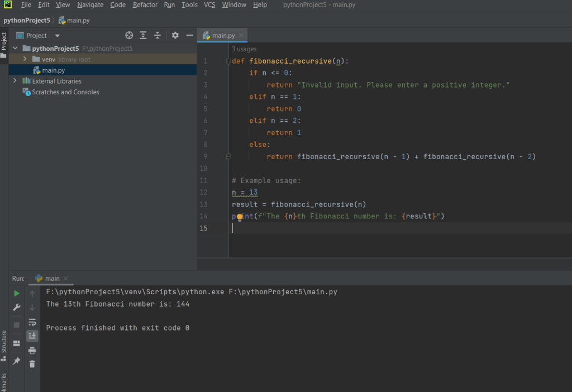
Task: Click the Expand All icon in Project panel
Action: coord(144,35)
